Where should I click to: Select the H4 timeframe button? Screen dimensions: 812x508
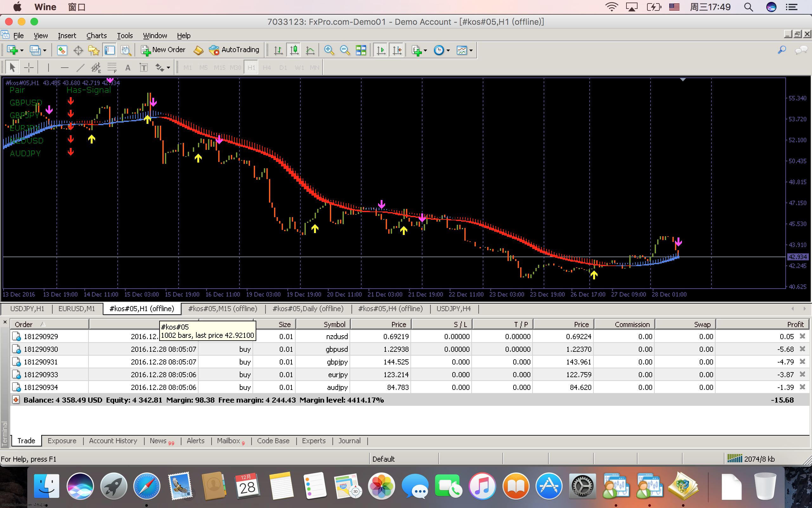tap(267, 68)
